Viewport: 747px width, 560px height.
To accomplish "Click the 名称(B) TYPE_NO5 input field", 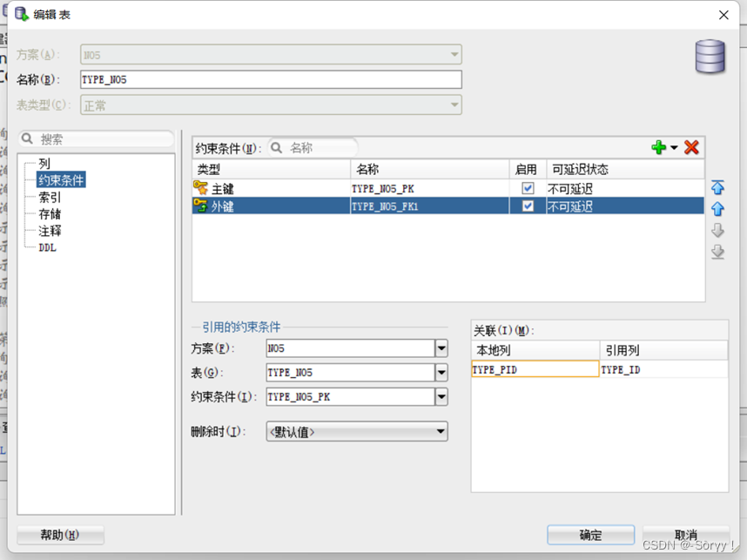I will pos(271,79).
